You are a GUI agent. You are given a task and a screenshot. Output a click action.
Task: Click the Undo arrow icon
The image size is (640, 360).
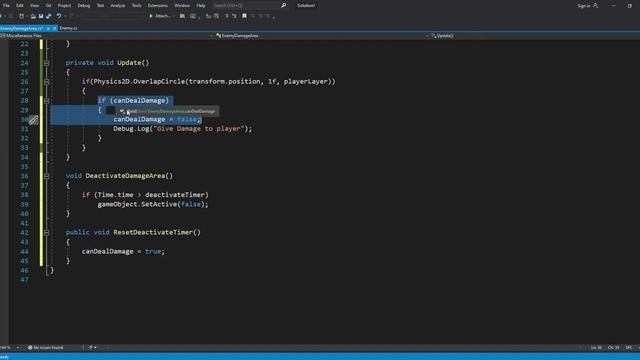tap(59, 16)
